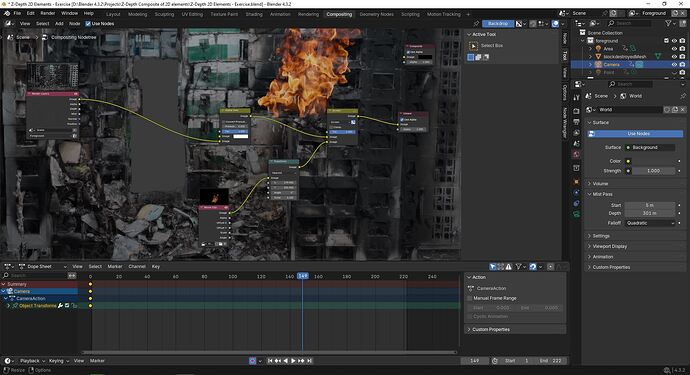The height and width of the screenshot is (375, 690).
Task: Hide blockdestroyedMesh in the viewport
Action: click(674, 56)
